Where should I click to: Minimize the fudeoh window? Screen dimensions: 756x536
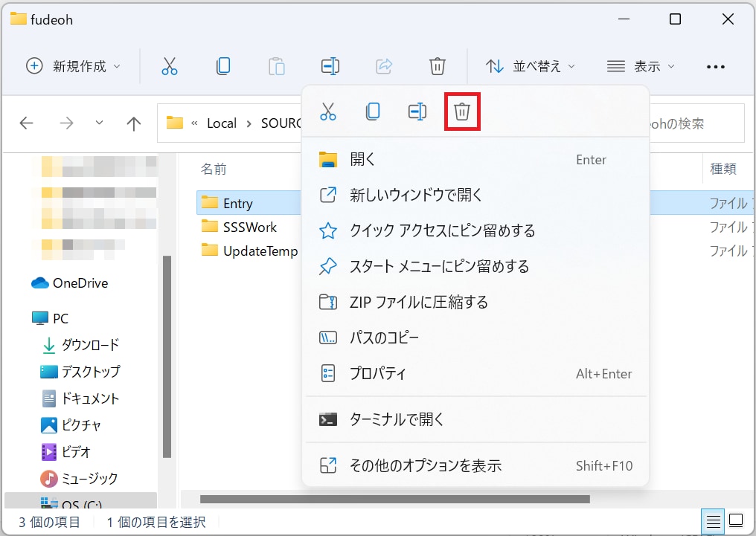click(x=624, y=19)
